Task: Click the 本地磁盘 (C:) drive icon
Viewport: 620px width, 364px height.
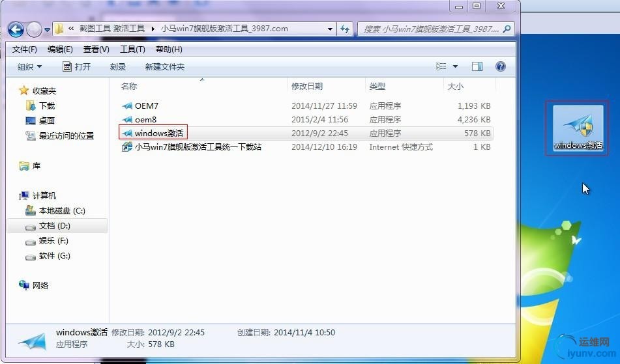Action: click(x=31, y=210)
